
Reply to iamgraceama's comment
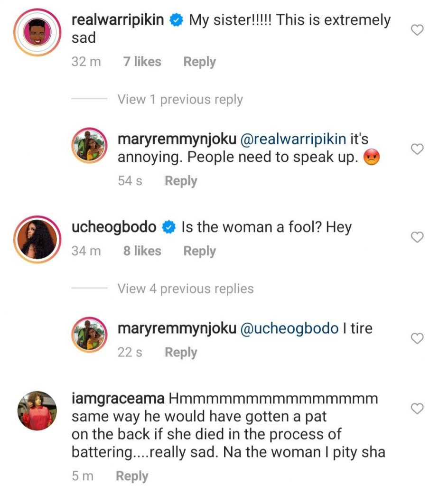(132, 476)
